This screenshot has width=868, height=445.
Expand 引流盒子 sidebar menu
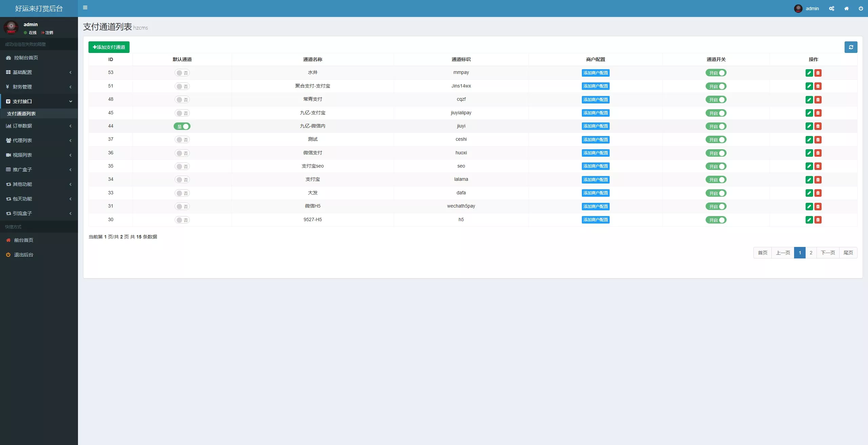pos(39,213)
